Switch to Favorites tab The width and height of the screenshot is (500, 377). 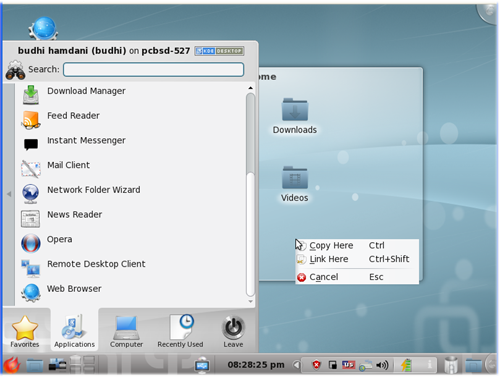[x=25, y=331]
